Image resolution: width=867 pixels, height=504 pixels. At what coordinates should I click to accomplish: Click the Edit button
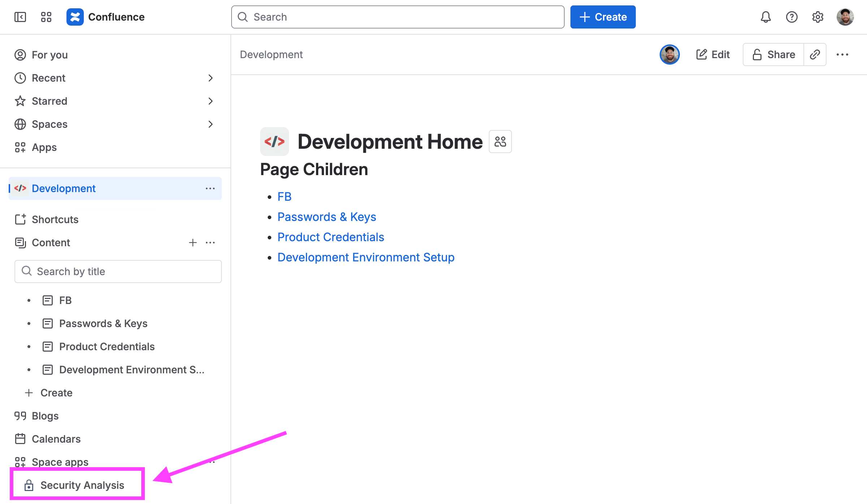[713, 55]
